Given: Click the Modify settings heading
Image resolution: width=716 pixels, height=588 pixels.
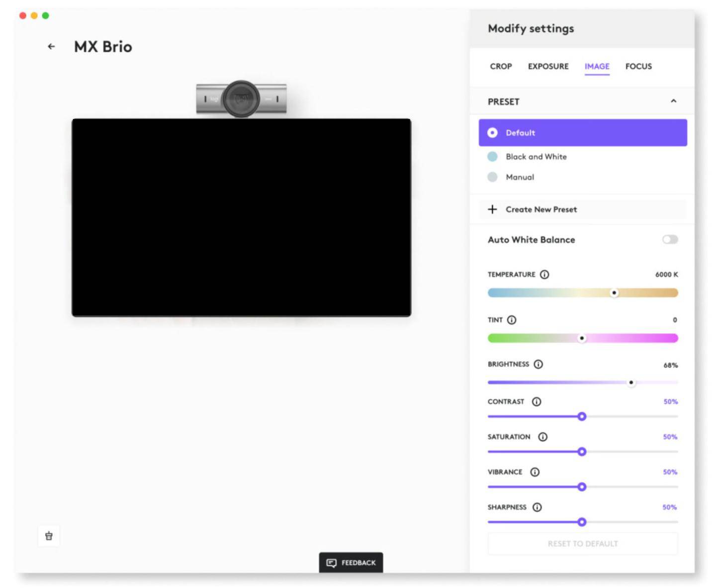Looking at the screenshot, I should (x=531, y=28).
